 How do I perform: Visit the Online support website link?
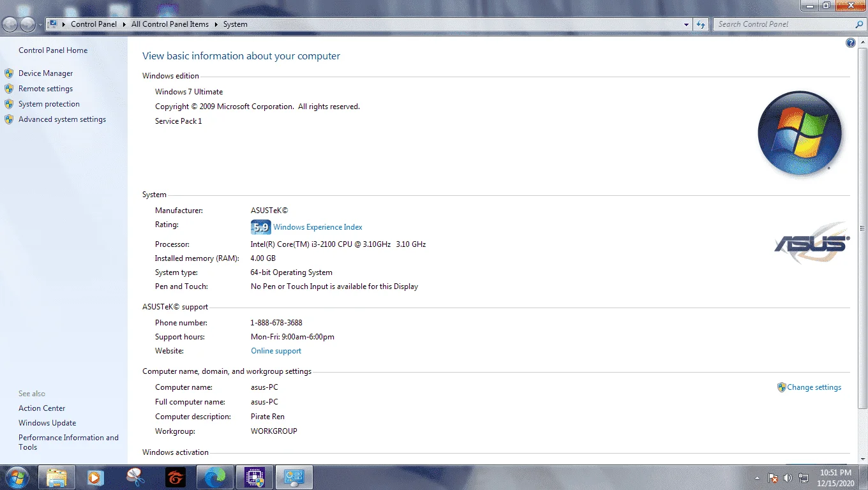click(276, 351)
